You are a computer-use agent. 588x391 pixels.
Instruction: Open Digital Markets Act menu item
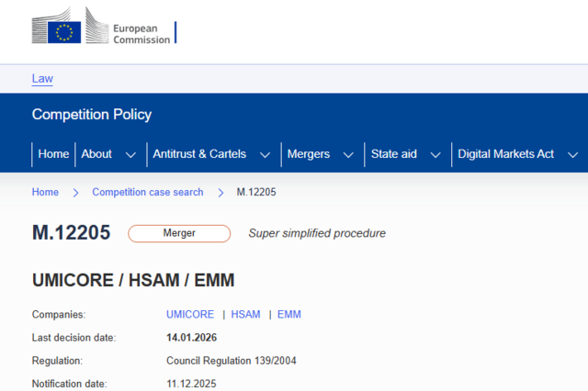pos(505,154)
